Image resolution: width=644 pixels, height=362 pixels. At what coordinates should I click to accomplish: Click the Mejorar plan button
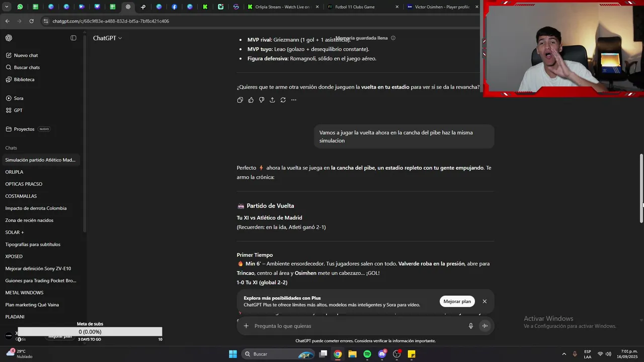coord(457,301)
